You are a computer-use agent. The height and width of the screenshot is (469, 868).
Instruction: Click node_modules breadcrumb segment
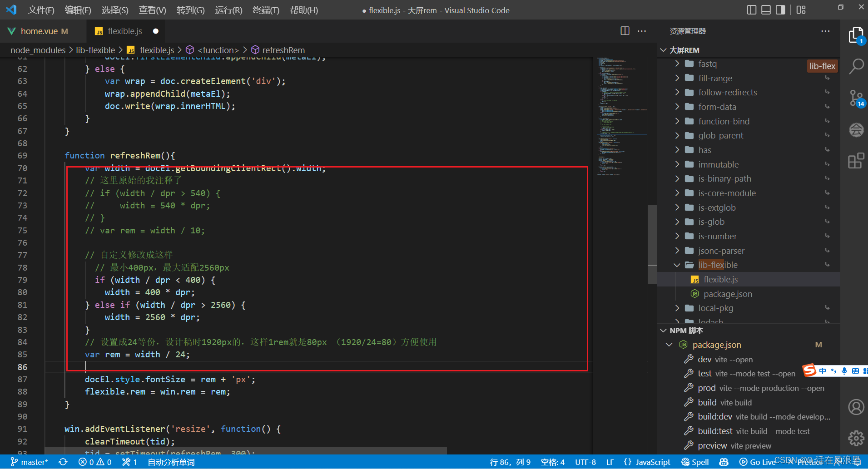pyautogui.click(x=38, y=50)
